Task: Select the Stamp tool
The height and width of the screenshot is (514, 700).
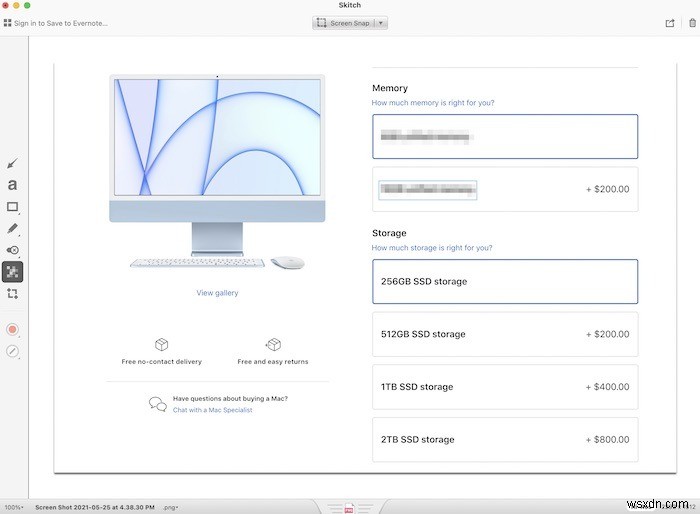Action: [x=12, y=250]
